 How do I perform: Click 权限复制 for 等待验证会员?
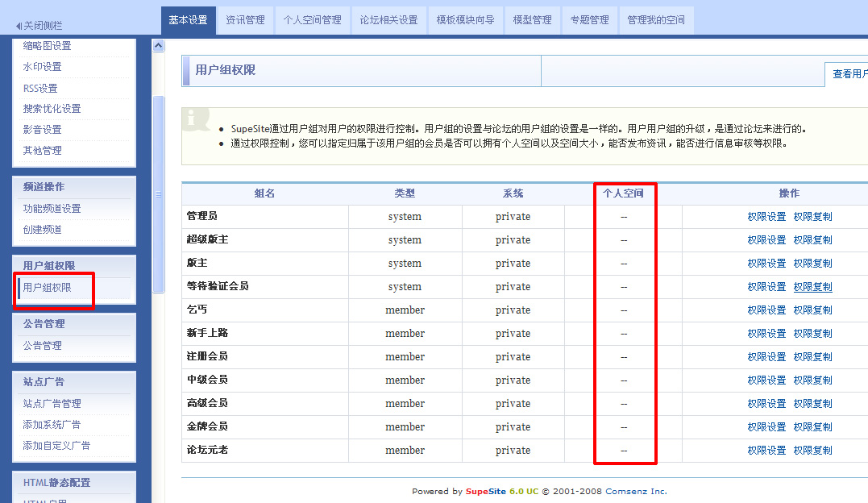[x=812, y=286]
